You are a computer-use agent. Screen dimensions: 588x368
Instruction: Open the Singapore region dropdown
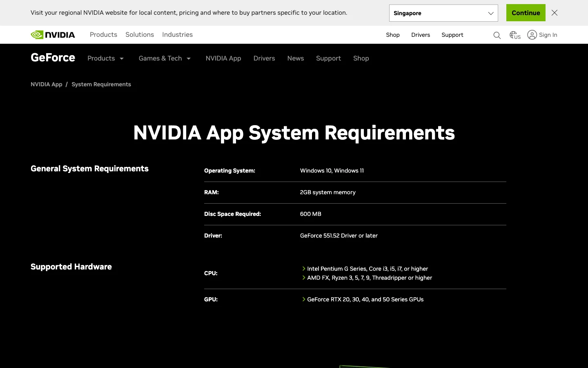pos(443,13)
